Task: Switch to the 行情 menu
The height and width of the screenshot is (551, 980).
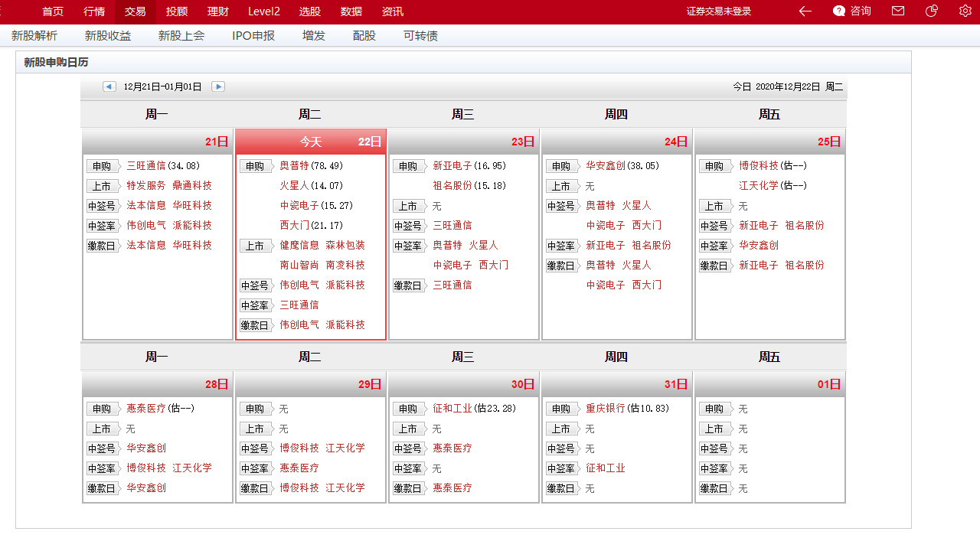Action: click(x=93, y=11)
